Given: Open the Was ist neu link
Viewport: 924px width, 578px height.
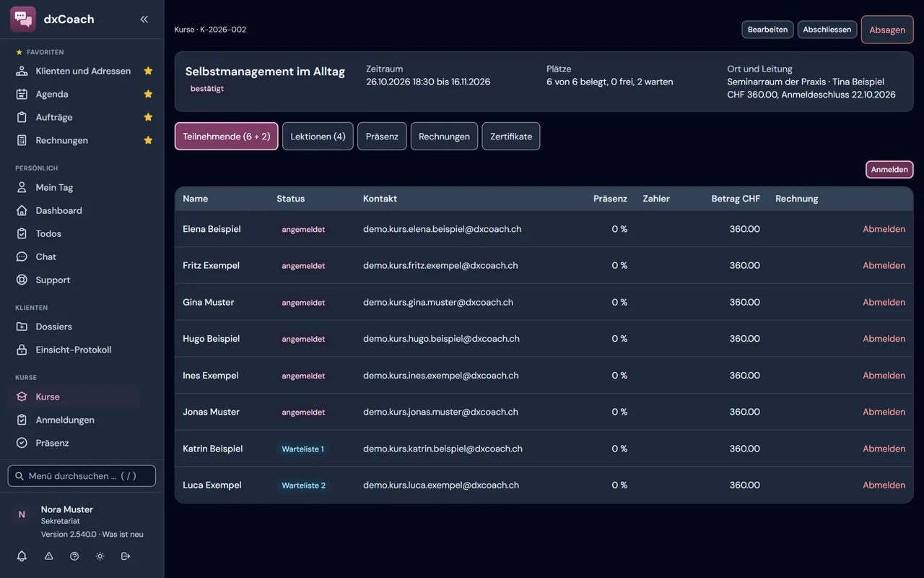Looking at the screenshot, I should point(123,535).
